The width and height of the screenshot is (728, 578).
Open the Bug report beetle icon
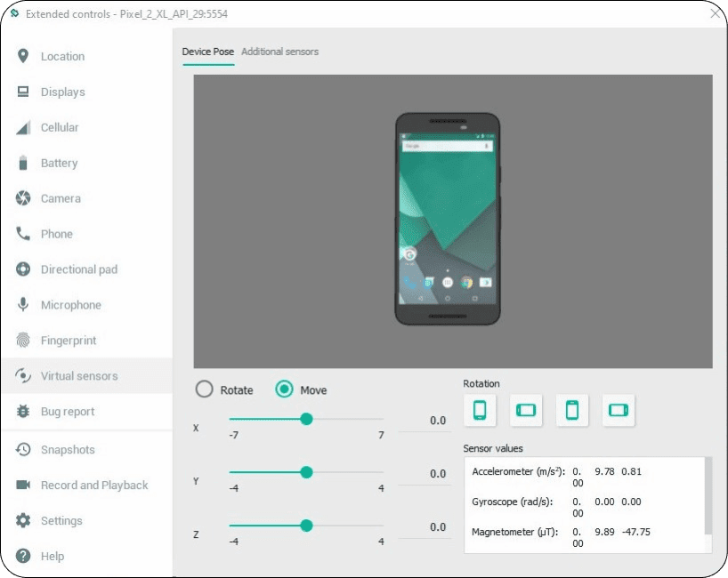pos(23,411)
